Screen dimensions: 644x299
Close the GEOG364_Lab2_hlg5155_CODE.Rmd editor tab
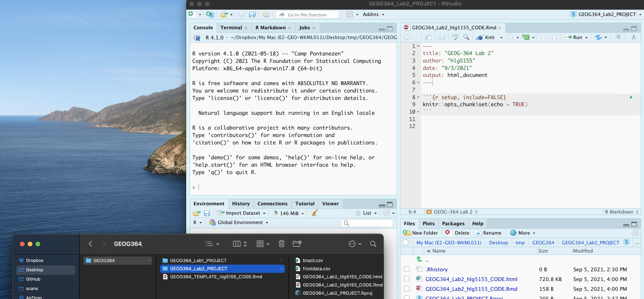(x=500, y=28)
